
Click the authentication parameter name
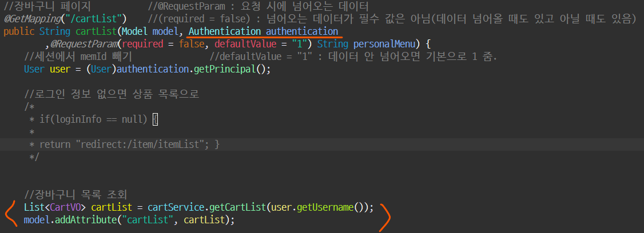pos(302,31)
